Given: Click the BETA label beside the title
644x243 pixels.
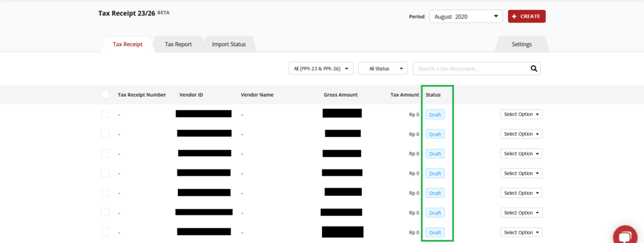Looking at the screenshot, I should click(x=163, y=13).
